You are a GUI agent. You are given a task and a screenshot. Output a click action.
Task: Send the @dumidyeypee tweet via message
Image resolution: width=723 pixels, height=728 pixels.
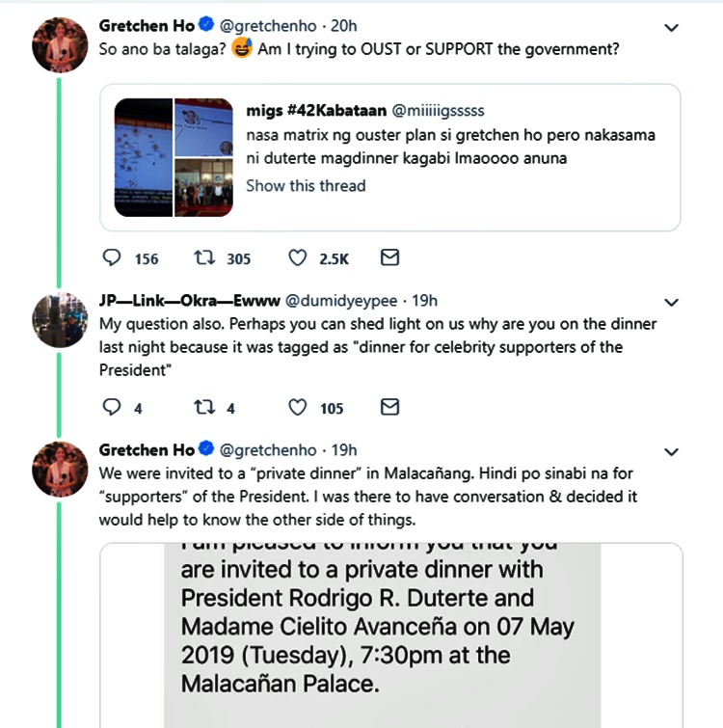(389, 407)
